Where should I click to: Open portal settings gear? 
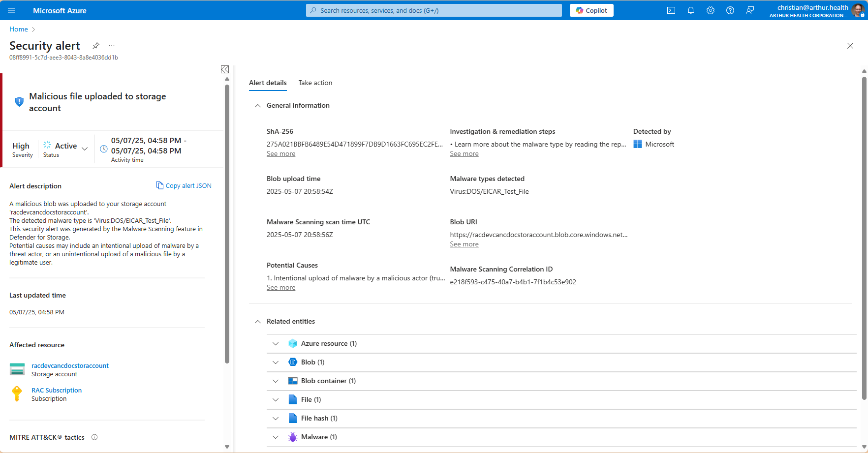pos(711,10)
